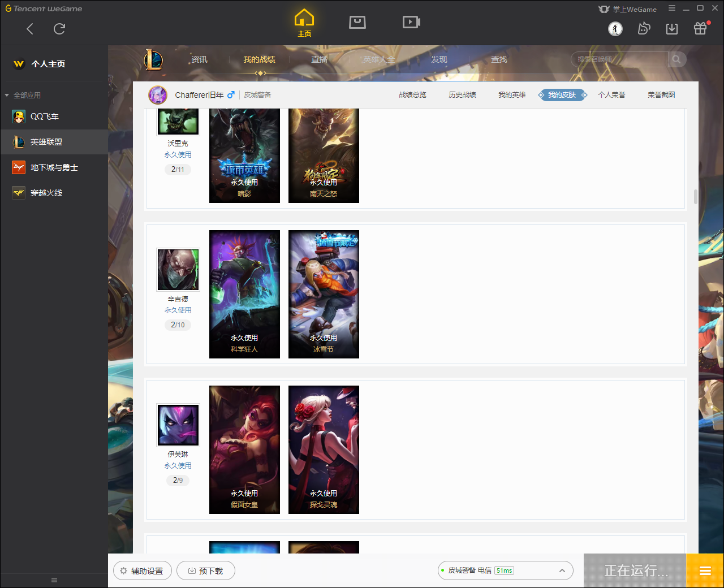Click the Tencent WeGame logo
This screenshot has width=724, height=588.
coord(44,8)
